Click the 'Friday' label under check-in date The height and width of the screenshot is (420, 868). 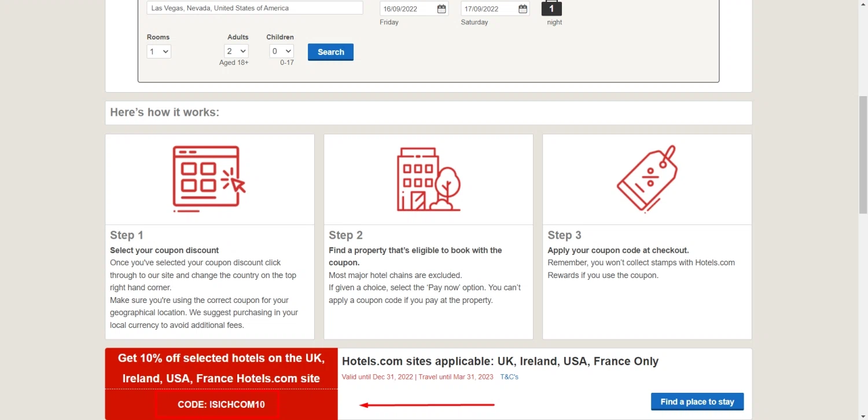[x=389, y=23]
